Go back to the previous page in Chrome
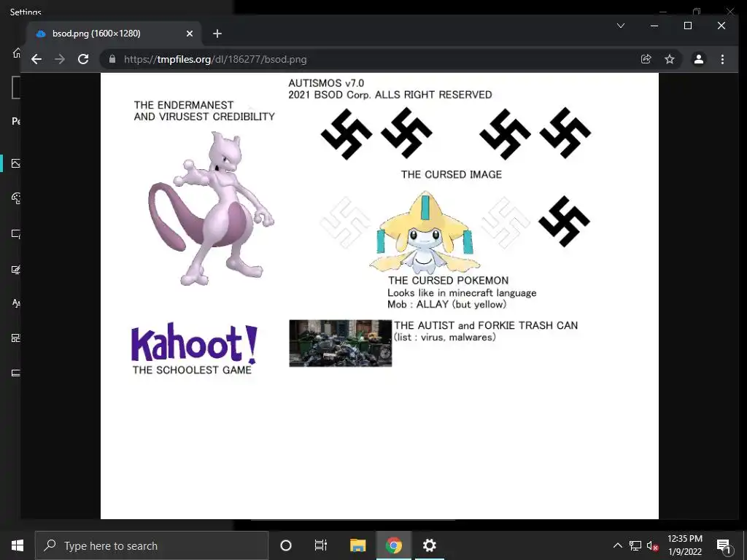 click(36, 59)
